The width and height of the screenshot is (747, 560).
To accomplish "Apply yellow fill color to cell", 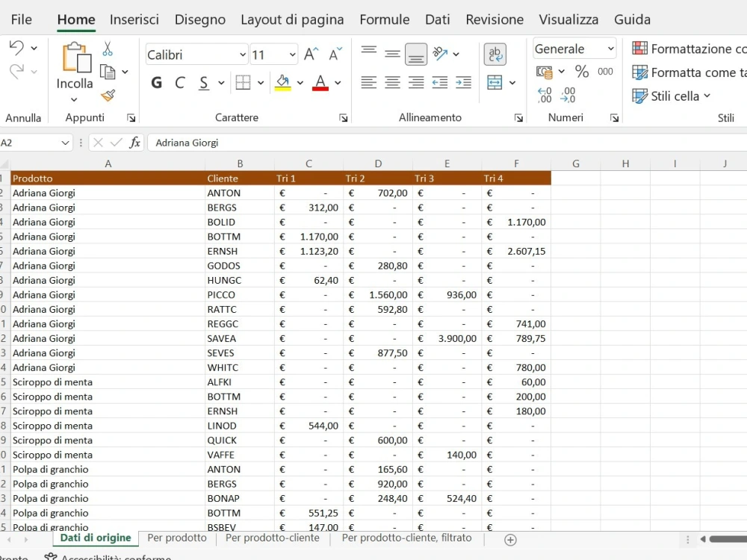I will [x=283, y=82].
